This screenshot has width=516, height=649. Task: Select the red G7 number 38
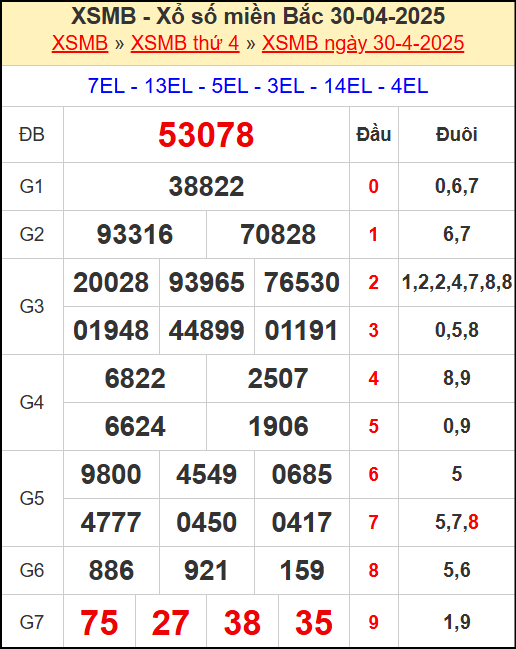click(242, 623)
